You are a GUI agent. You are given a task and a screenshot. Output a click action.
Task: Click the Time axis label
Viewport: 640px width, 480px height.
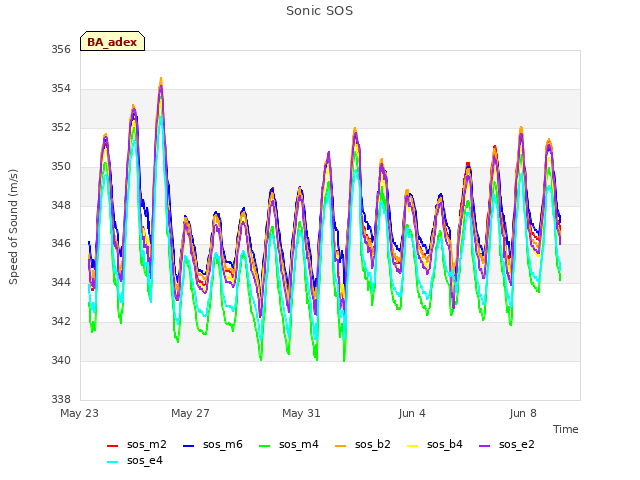coord(566,429)
